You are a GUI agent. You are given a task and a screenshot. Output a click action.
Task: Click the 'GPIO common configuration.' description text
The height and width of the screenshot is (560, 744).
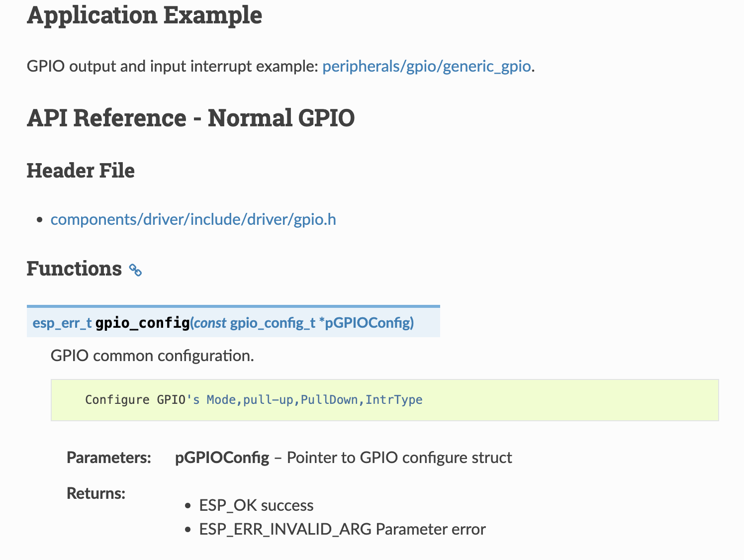tap(152, 356)
